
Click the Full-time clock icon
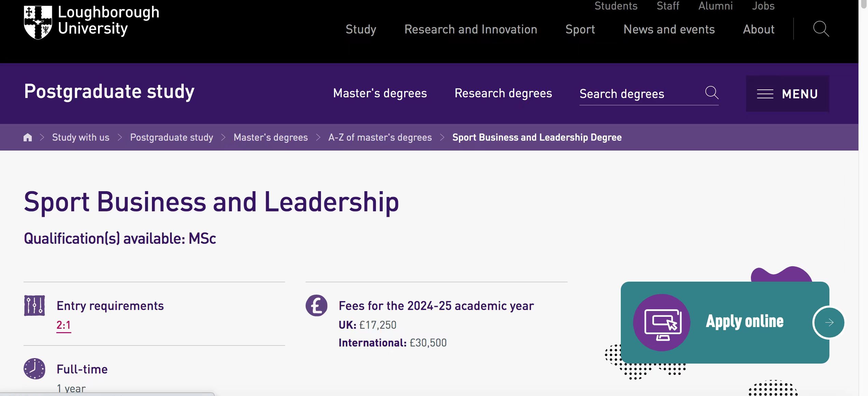point(34,369)
